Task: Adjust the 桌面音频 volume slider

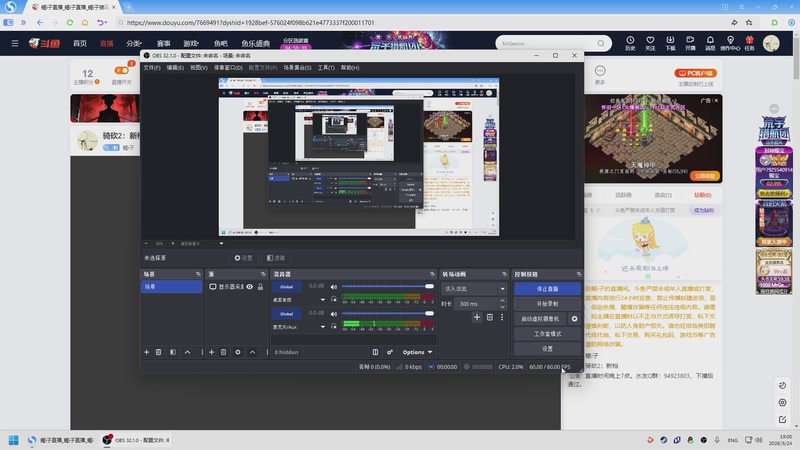Action: [388, 287]
